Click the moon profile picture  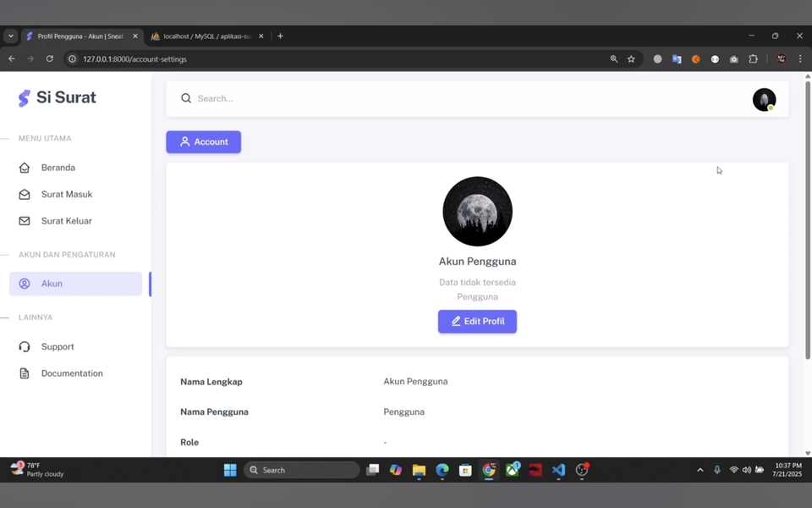click(477, 212)
